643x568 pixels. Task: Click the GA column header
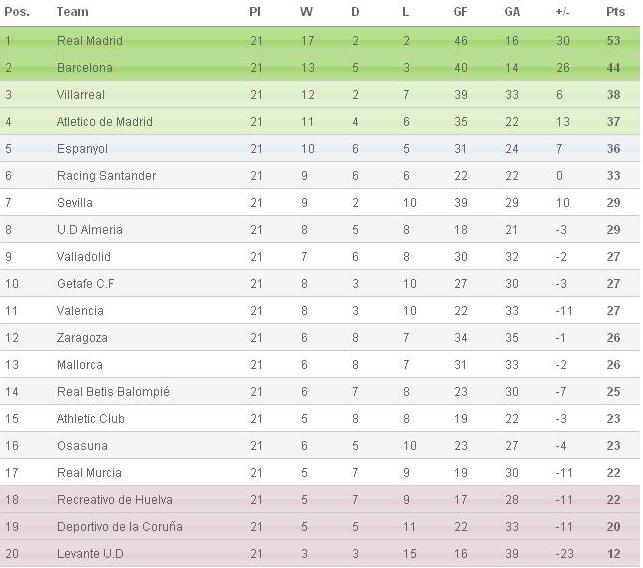click(x=512, y=11)
